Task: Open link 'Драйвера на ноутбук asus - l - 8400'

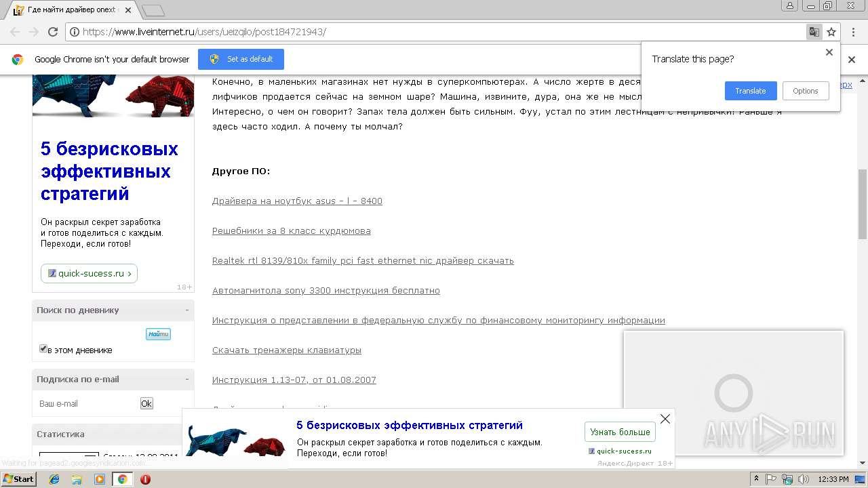Action: (x=297, y=201)
